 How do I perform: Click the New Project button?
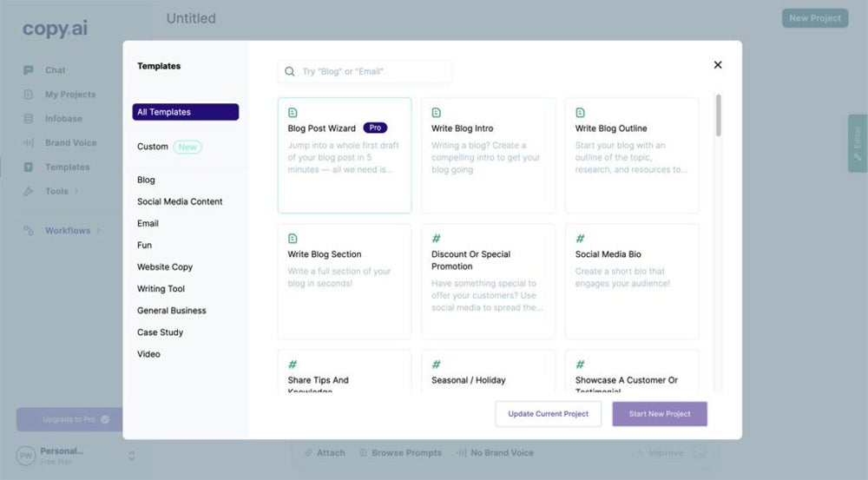tap(815, 18)
